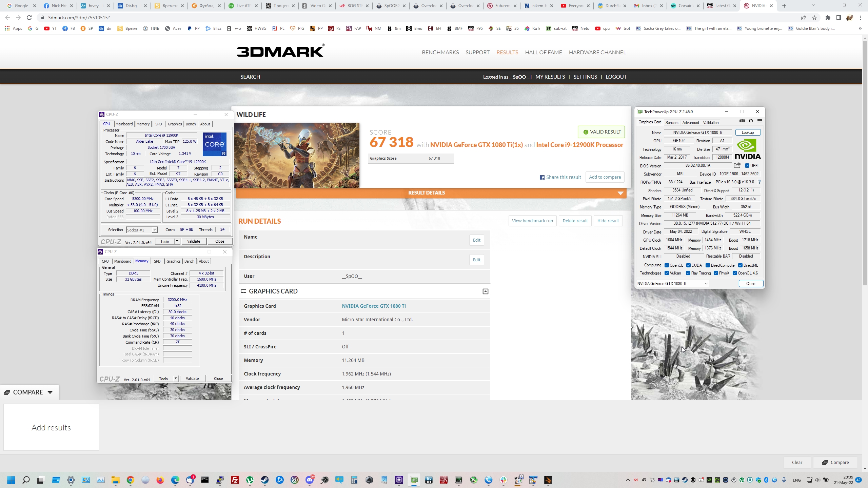Click the browser address bar
The width and height of the screenshot is (868, 488).
417,18
